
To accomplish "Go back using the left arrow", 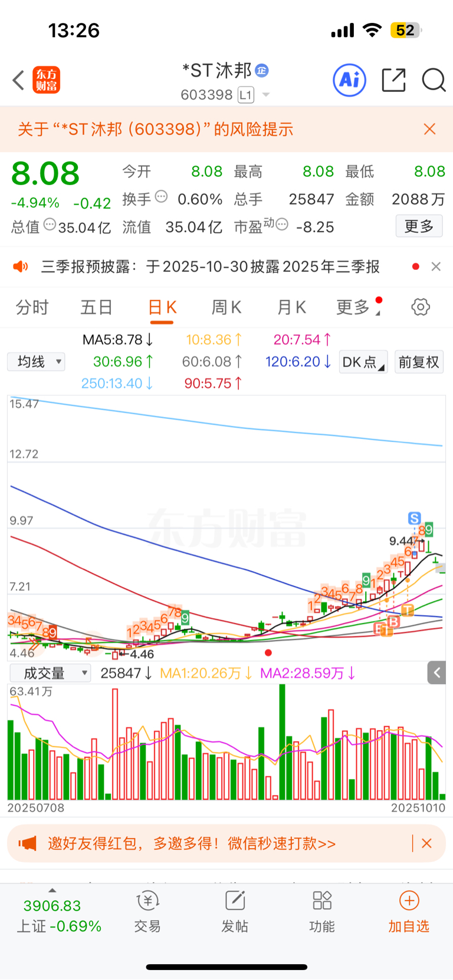I will [18, 80].
